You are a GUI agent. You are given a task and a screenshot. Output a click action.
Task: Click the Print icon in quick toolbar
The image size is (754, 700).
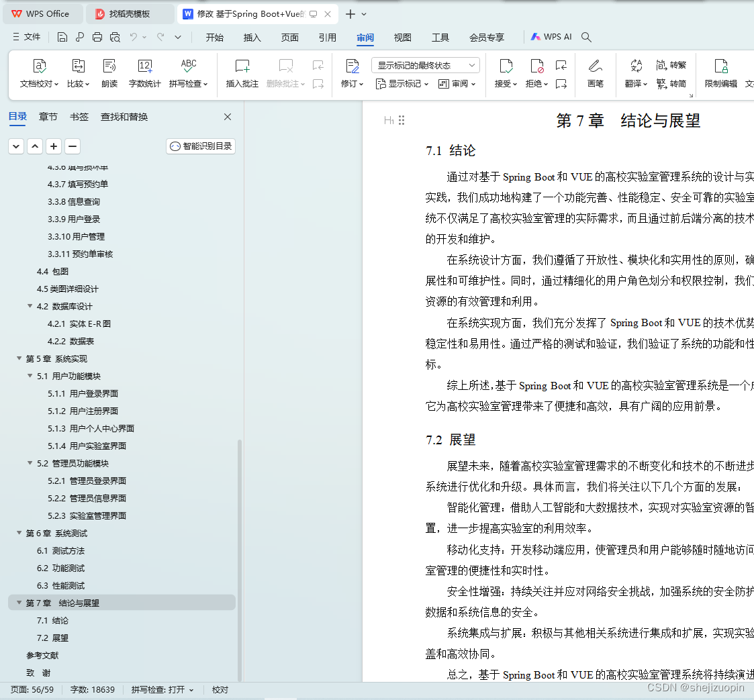[97, 37]
